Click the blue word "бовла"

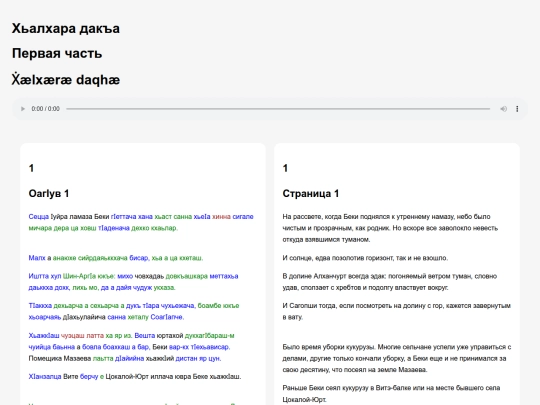click(x=92, y=347)
